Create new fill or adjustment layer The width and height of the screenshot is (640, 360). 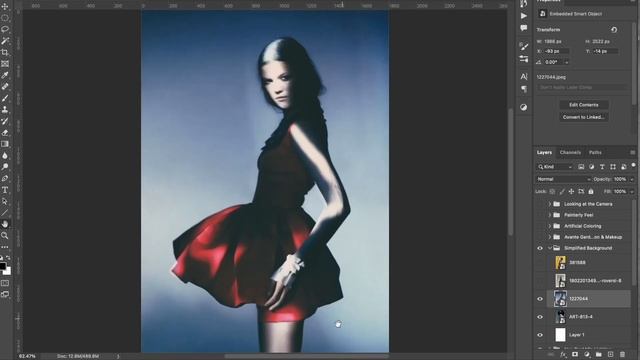(x=587, y=355)
